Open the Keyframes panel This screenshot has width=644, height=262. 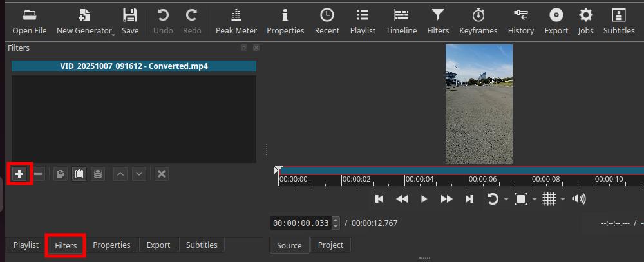tap(478, 22)
